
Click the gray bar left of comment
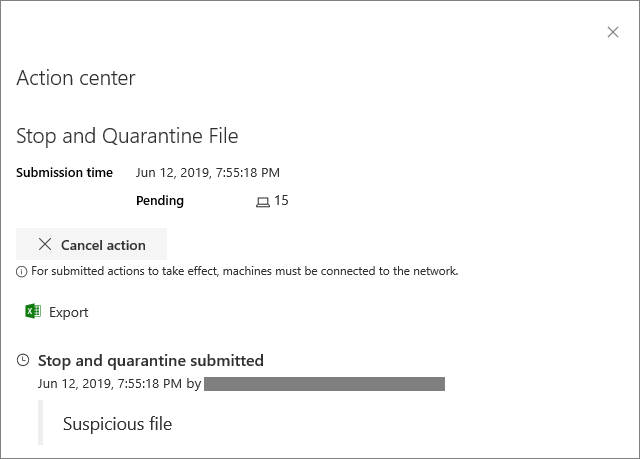click(41, 423)
